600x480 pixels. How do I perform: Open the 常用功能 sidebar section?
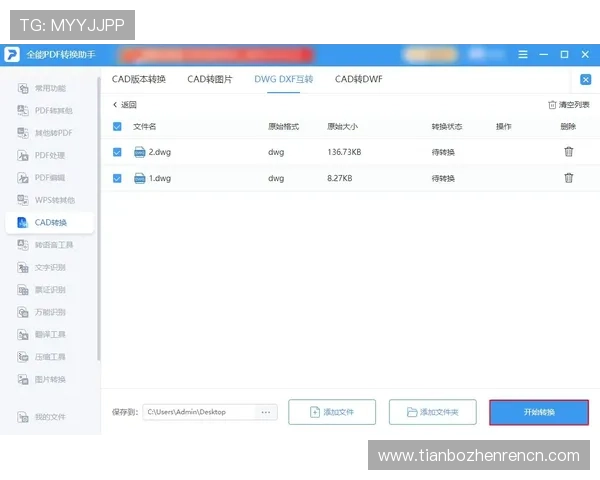[x=42, y=88]
